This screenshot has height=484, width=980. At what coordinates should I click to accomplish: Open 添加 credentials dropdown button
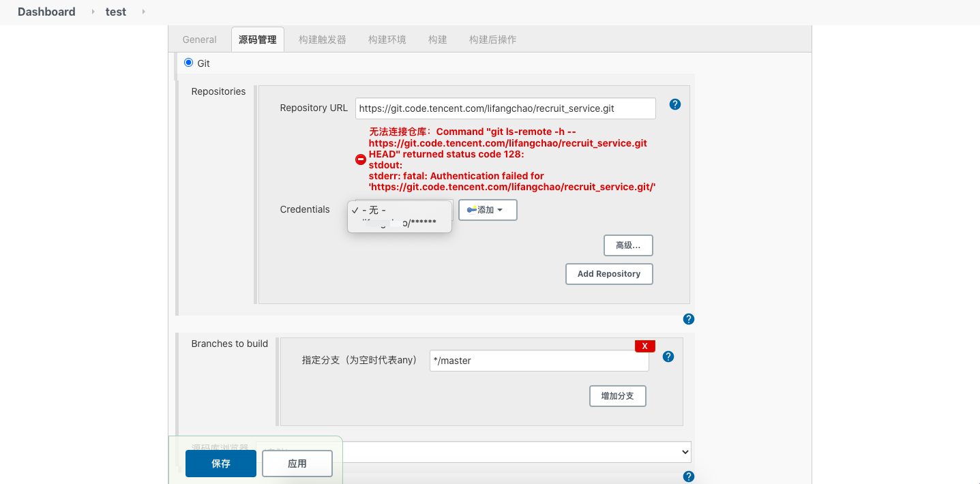[x=488, y=210]
